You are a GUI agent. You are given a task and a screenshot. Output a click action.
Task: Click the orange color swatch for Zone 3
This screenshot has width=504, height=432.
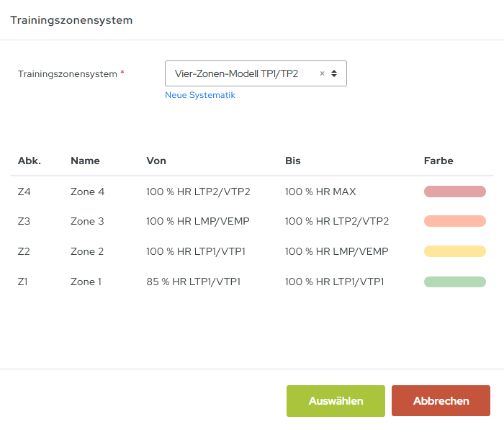(x=454, y=221)
